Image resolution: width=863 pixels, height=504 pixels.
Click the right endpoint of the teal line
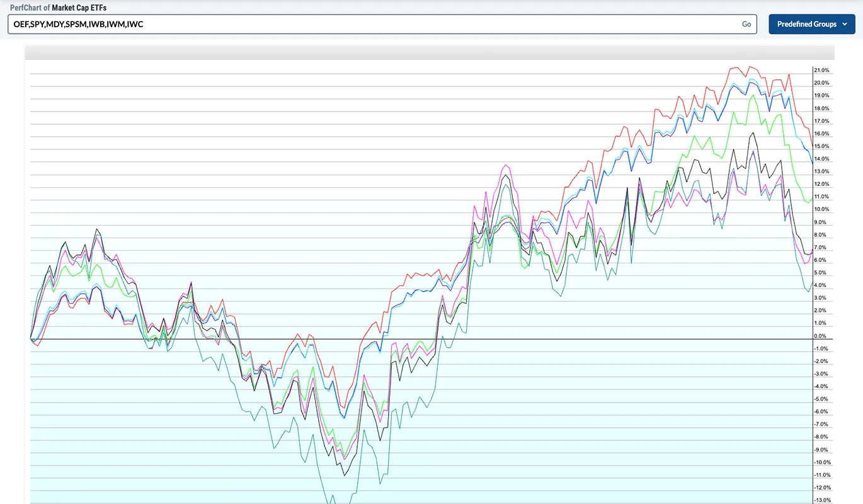click(811, 287)
